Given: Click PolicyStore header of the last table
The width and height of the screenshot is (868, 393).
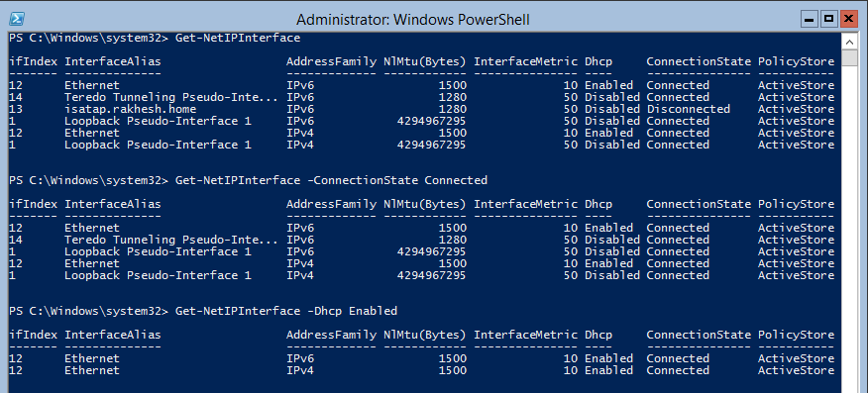Looking at the screenshot, I should click(796, 335).
